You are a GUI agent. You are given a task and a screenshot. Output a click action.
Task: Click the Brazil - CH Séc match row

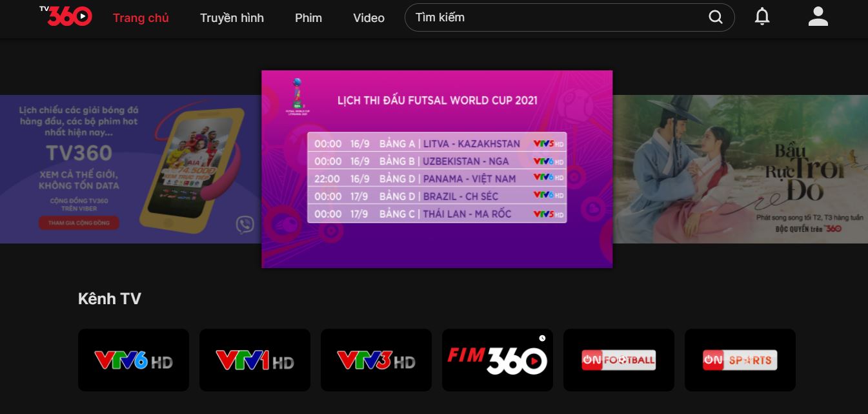click(437, 196)
